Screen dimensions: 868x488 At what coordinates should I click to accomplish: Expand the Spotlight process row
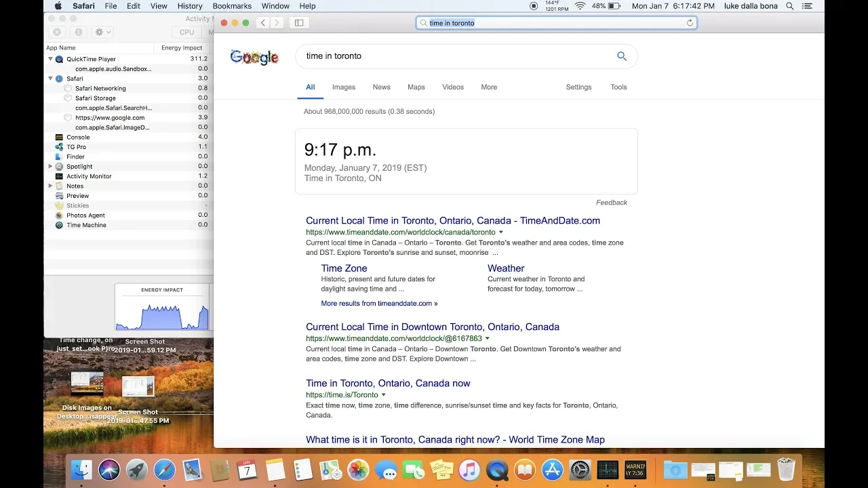coord(50,166)
